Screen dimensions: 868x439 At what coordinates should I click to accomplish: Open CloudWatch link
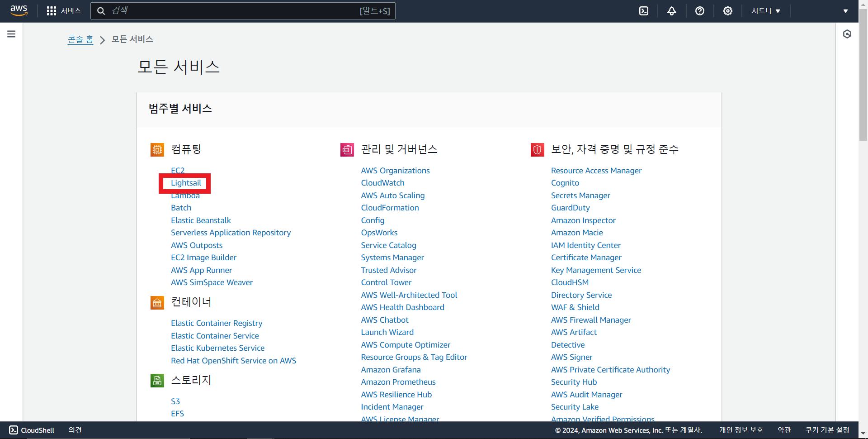click(382, 183)
